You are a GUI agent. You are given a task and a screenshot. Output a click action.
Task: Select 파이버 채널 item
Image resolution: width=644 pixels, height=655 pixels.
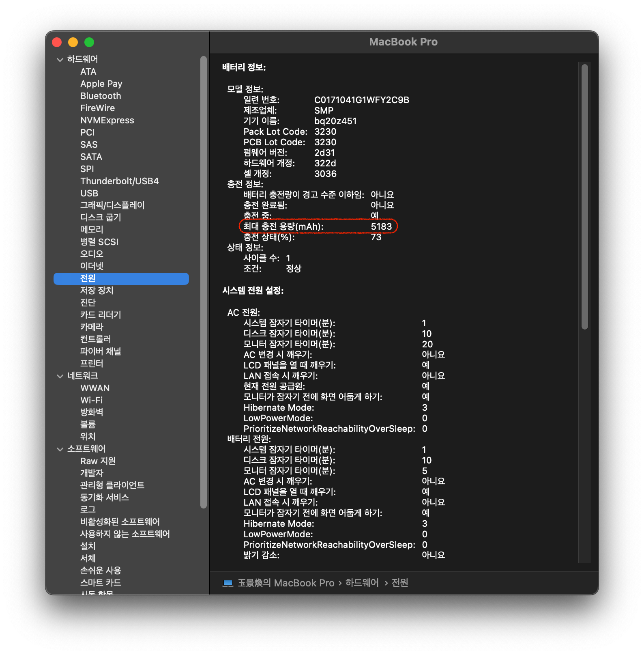(x=101, y=351)
